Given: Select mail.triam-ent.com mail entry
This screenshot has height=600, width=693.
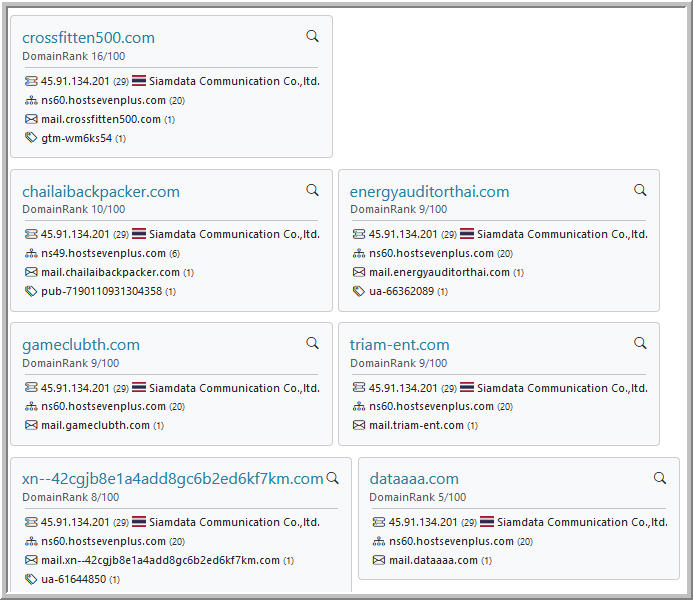Looking at the screenshot, I should pyautogui.click(x=416, y=425).
